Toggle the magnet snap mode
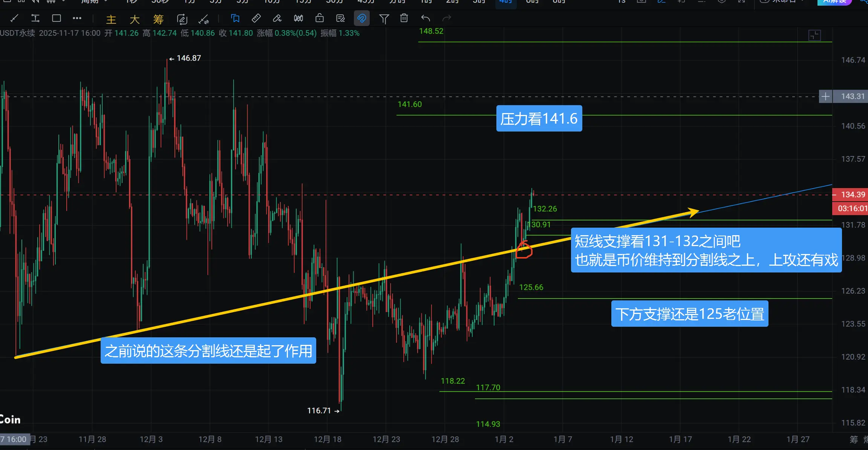Screen dimensions: 868x450 [361, 18]
